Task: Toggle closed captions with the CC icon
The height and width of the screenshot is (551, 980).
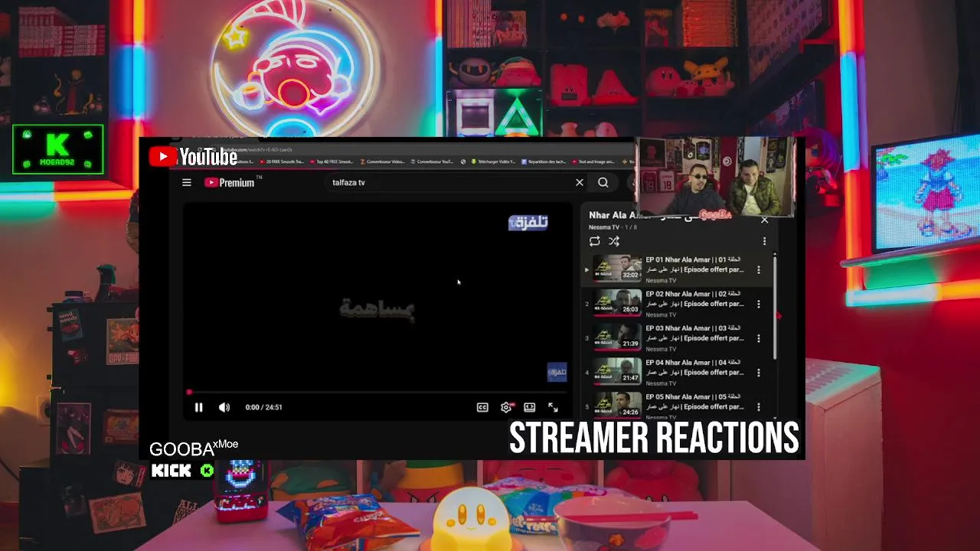Action: (482, 407)
